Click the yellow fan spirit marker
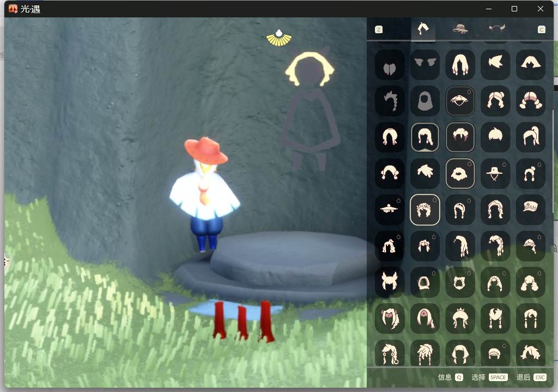The height and width of the screenshot is (392, 558). pos(279,38)
